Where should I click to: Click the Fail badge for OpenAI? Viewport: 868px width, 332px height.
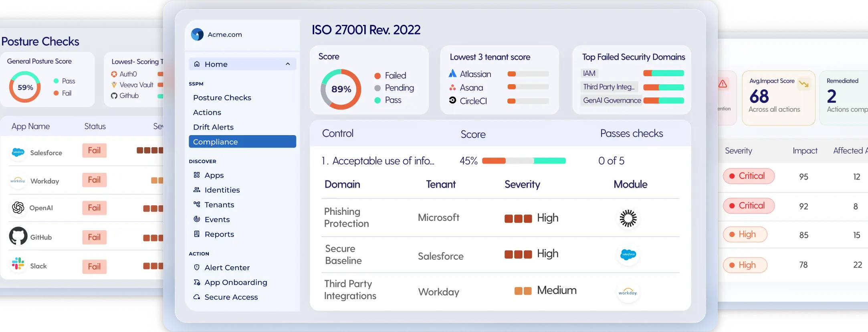pyautogui.click(x=95, y=208)
